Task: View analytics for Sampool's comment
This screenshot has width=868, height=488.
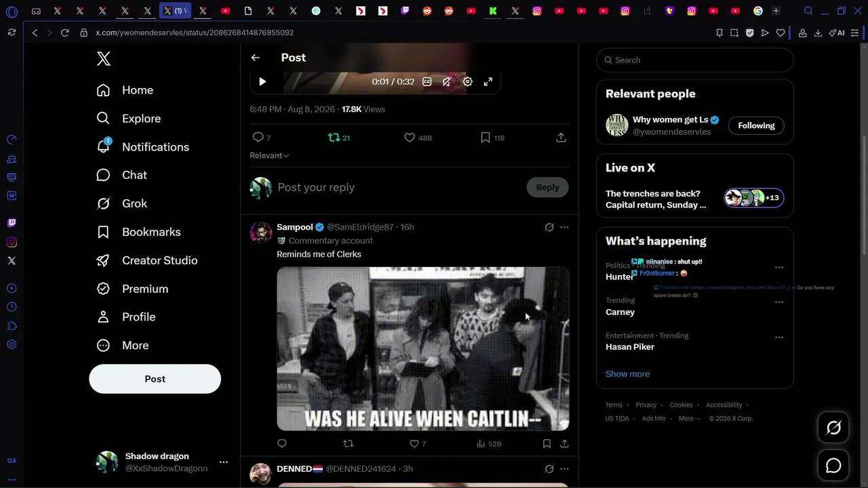Action: (488, 443)
